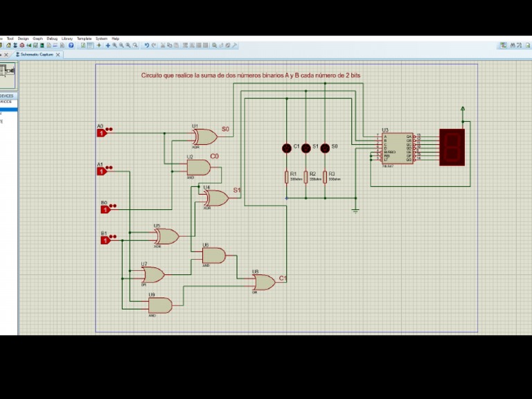This screenshot has width=532, height=399.
Task: Toggle the B1 logic state input
Action: 105,240
